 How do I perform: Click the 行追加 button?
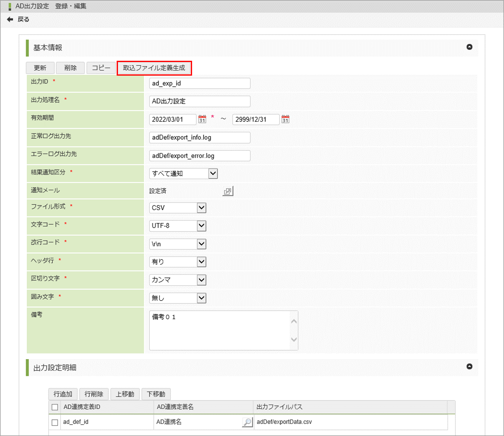tap(63, 394)
